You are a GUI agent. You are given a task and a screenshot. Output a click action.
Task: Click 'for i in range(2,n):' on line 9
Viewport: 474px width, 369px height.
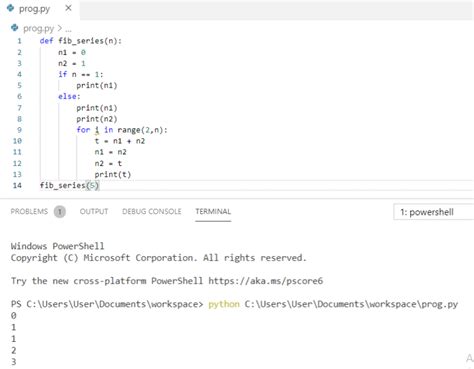[x=122, y=130]
